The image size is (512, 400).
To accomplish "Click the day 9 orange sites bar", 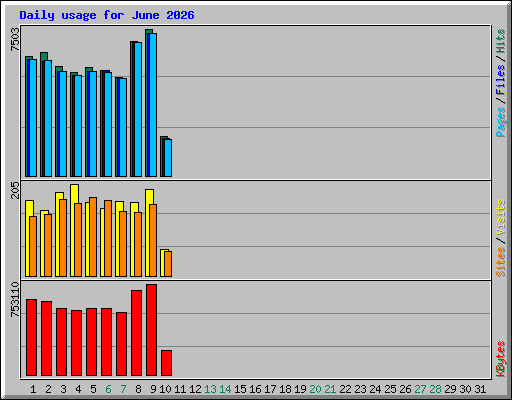I will tap(153, 240).
